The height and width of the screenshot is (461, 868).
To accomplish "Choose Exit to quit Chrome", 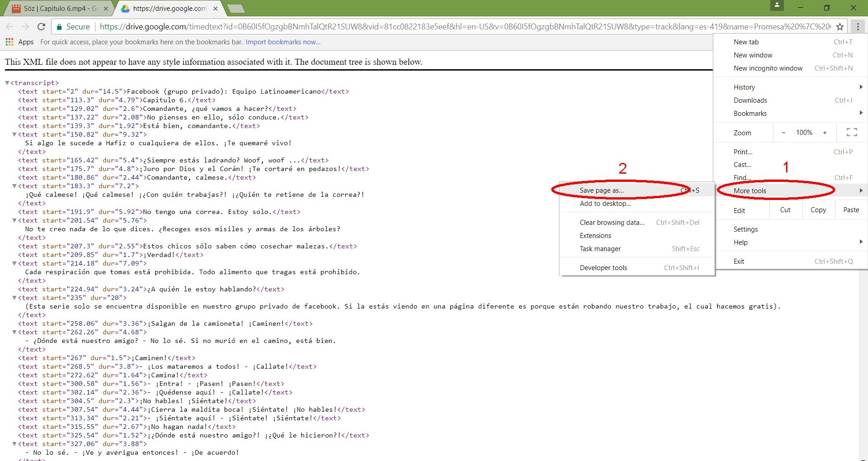I will click(791, 261).
